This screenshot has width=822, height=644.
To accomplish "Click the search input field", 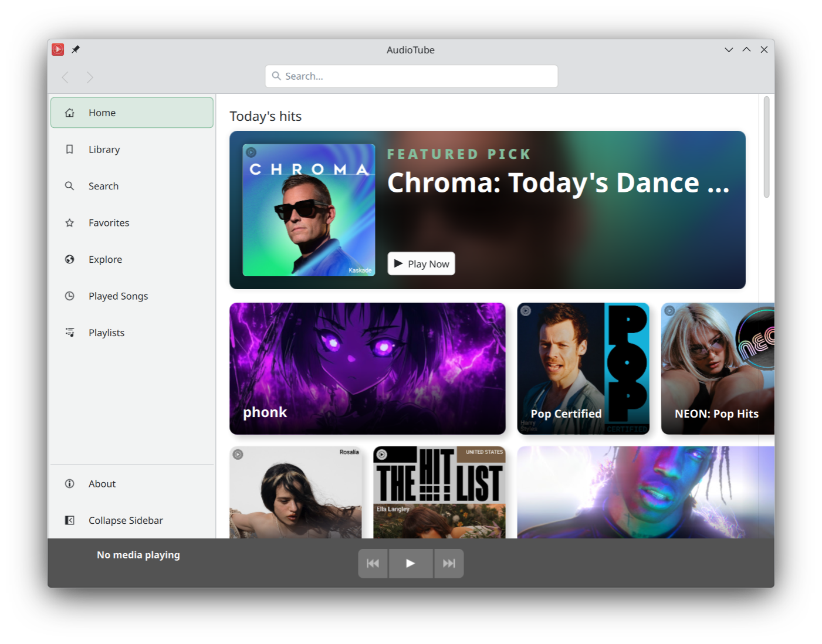I will point(411,76).
